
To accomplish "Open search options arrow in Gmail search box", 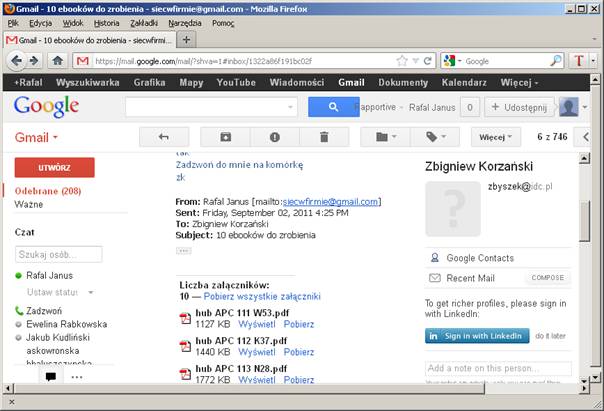I will pos(290,107).
